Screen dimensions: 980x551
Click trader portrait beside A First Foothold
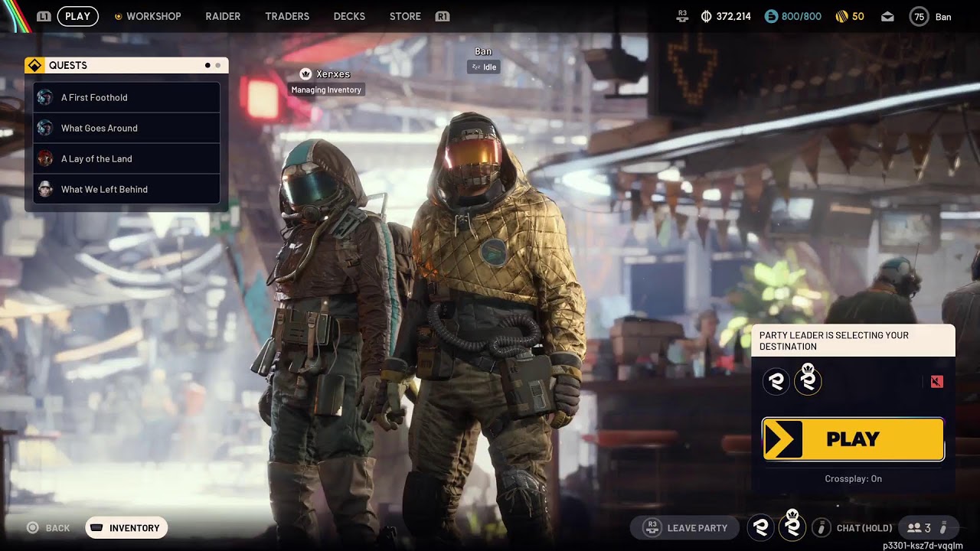pyautogui.click(x=45, y=97)
